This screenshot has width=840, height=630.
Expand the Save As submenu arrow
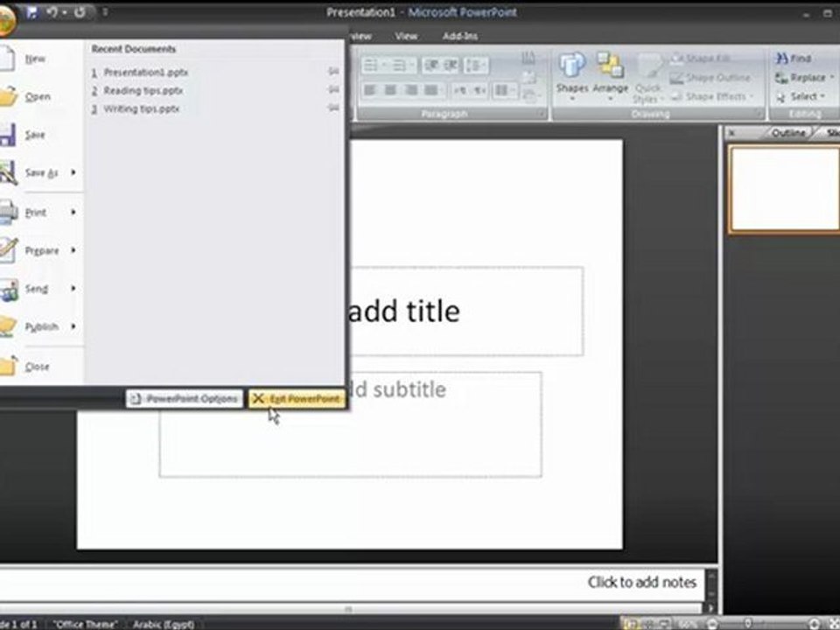(73, 172)
